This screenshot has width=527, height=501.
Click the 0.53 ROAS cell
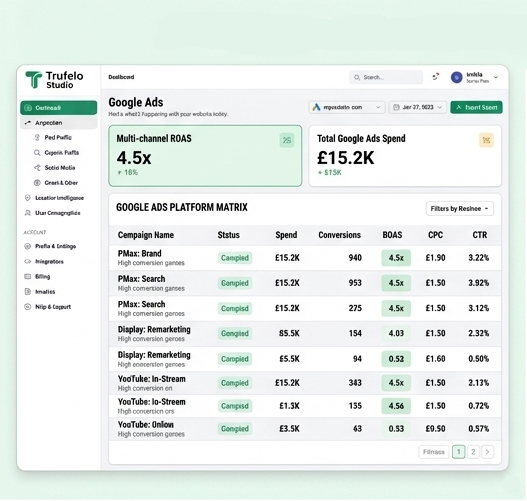pyautogui.click(x=396, y=429)
